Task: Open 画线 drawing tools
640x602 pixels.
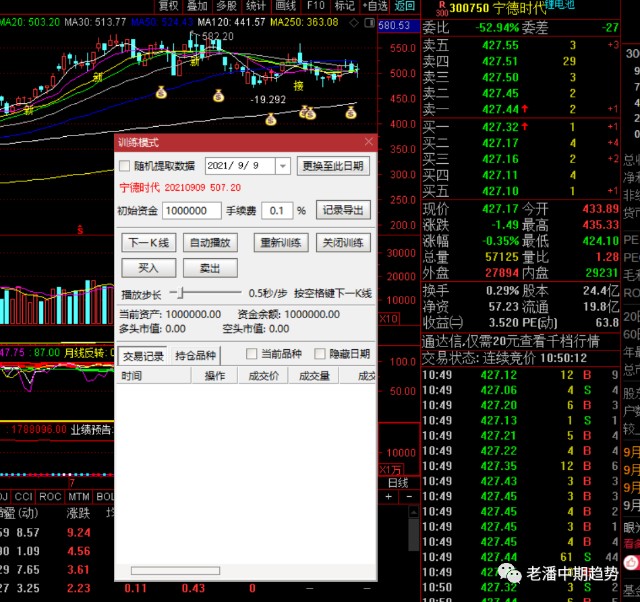Action: [285, 6]
